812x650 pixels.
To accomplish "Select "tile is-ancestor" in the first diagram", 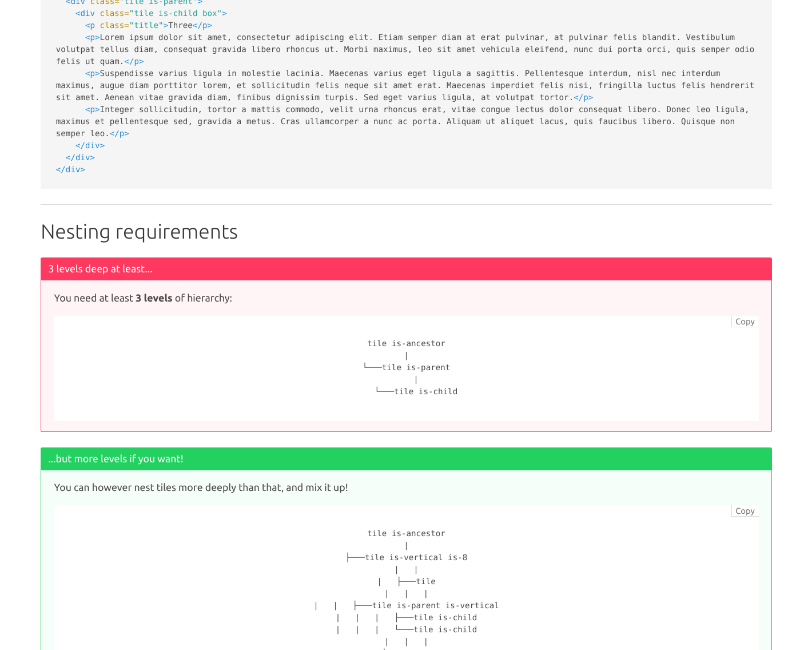I will (x=406, y=343).
